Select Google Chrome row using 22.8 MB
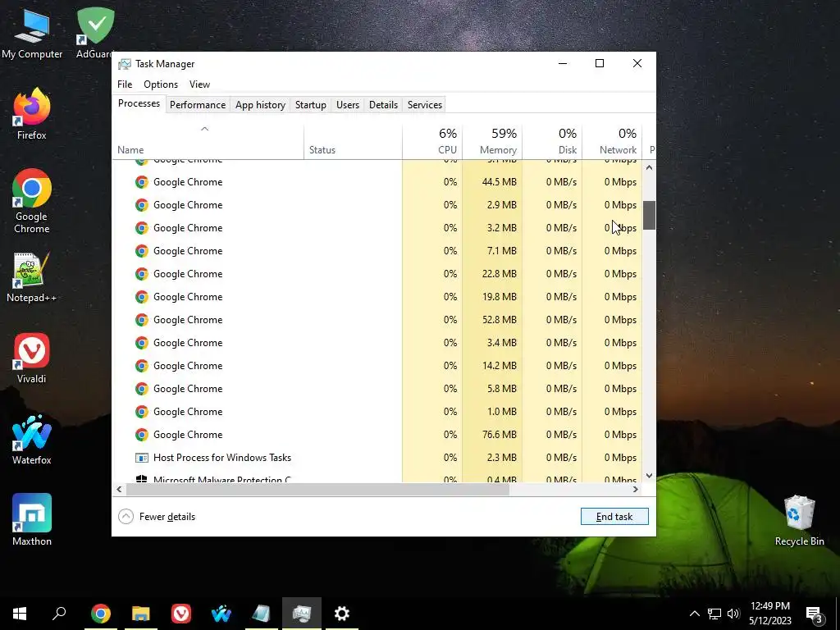Screen dimensions: 840x630 click(x=377, y=274)
